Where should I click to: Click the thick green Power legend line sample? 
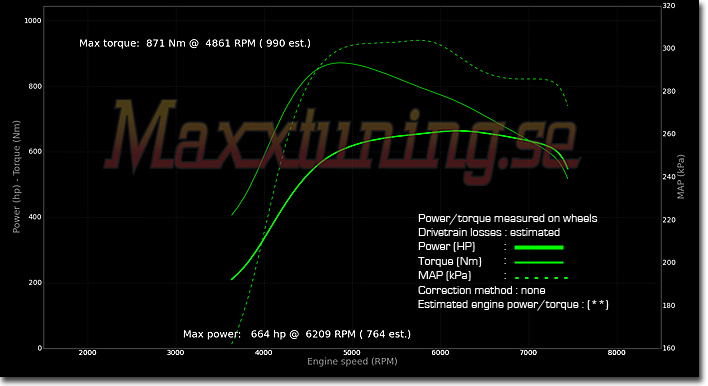click(x=539, y=247)
